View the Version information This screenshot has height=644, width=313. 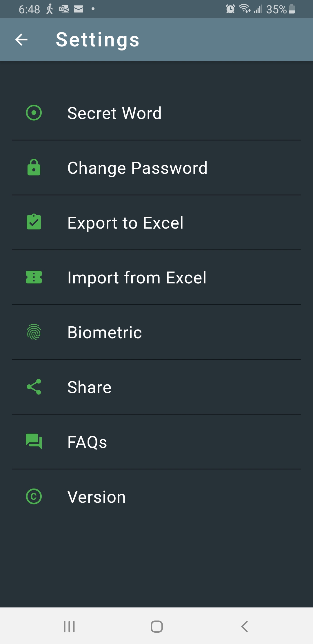97,497
